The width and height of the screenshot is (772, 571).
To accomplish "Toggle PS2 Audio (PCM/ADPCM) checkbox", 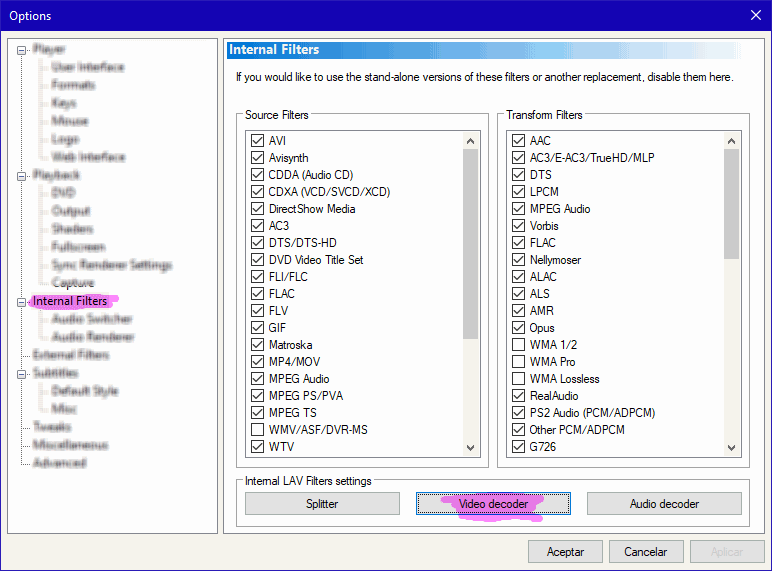I will pyautogui.click(x=518, y=412).
